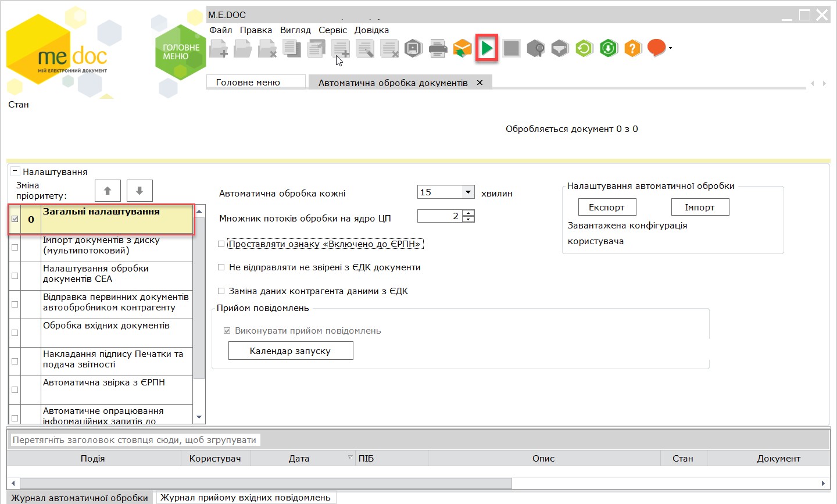
Task: Click the delete document toolbar icon
Action: tap(267, 48)
